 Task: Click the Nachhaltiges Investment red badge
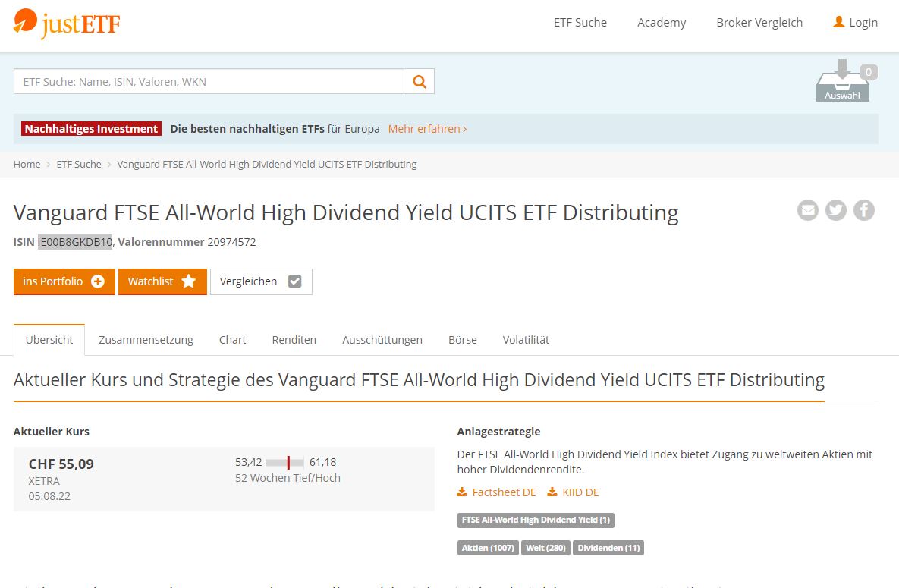92,129
